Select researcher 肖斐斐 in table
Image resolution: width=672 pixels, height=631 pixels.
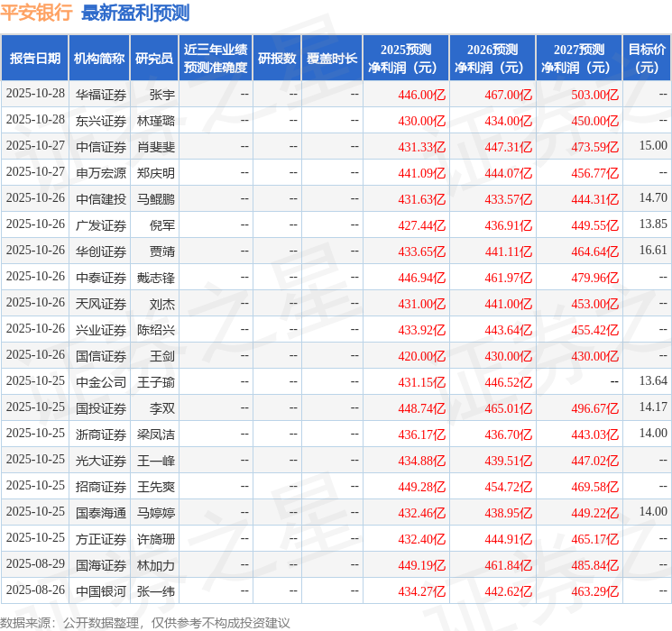pyautogui.click(x=156, y=147)
